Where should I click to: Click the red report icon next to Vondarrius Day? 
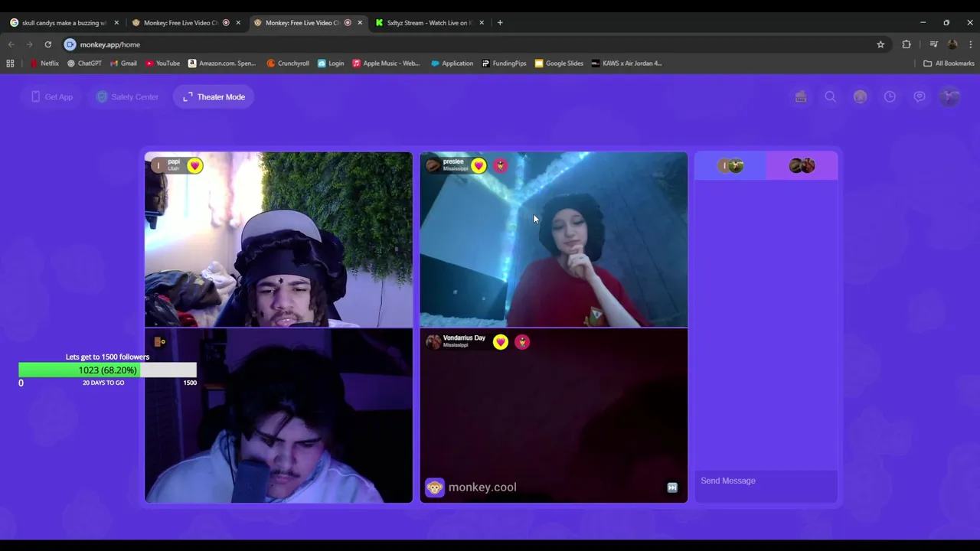(x=522, y=342)
